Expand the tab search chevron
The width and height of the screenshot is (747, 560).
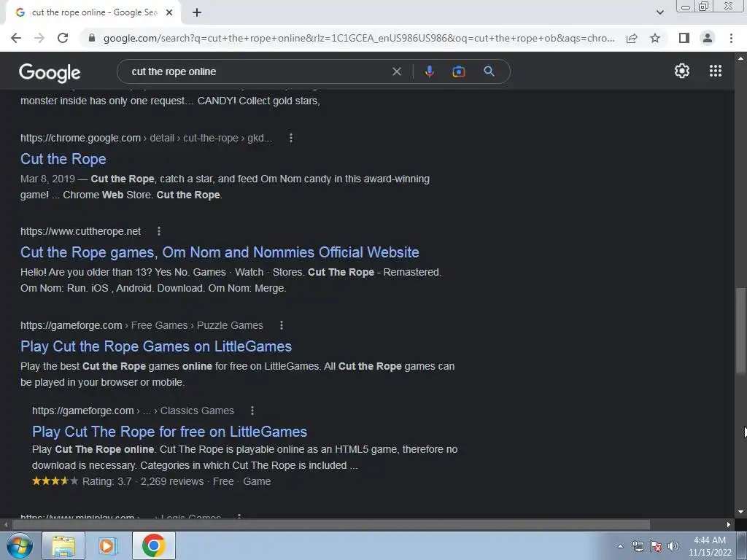click(659, 12)
